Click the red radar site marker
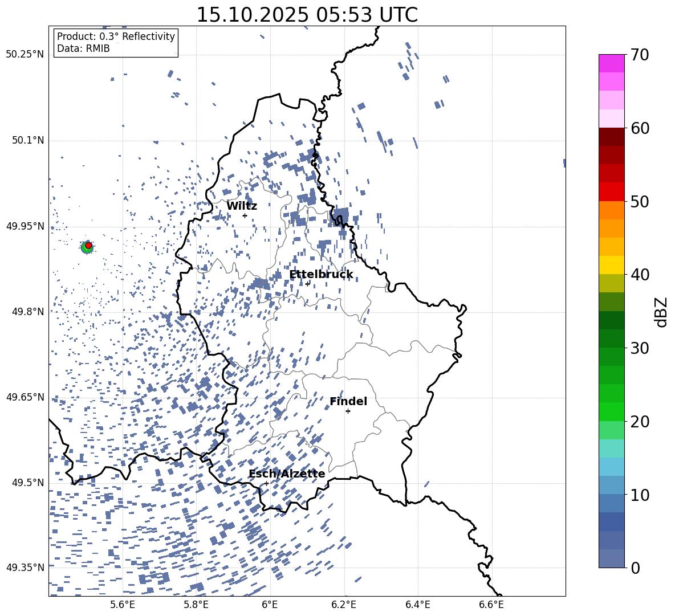The image size is (675, 616). point(88,246)
